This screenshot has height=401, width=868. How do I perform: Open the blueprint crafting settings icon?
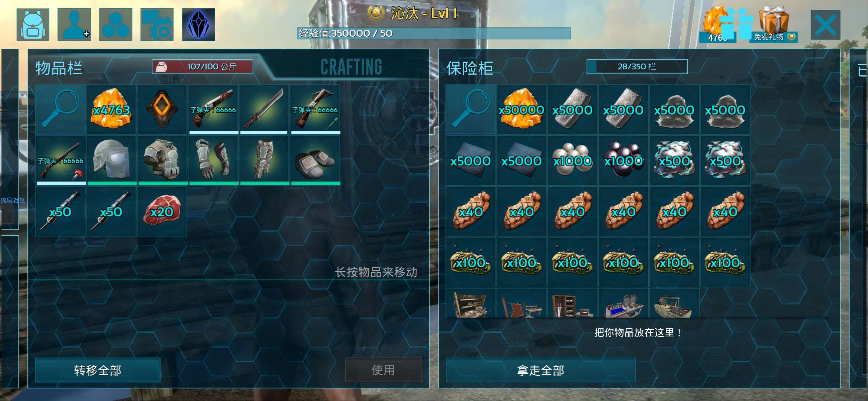pyautogui.click(x=157, y=25)
